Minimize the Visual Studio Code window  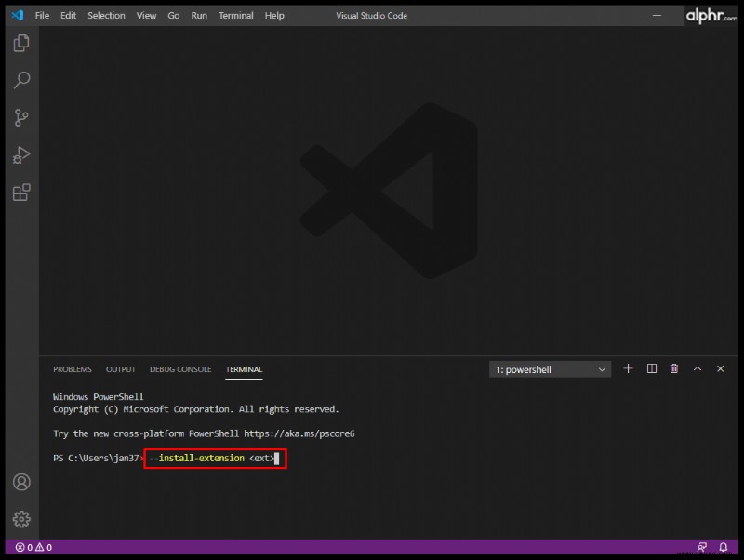coord(657,15)
